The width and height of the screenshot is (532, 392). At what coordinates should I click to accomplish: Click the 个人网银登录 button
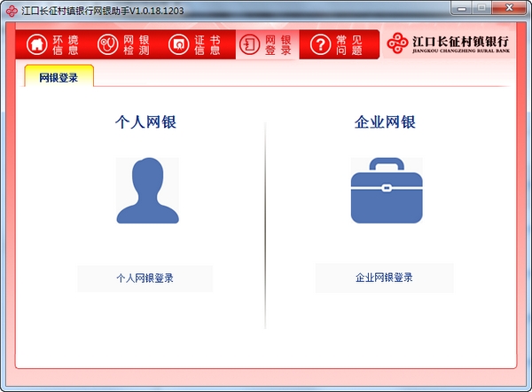click(x=145, y=278)
